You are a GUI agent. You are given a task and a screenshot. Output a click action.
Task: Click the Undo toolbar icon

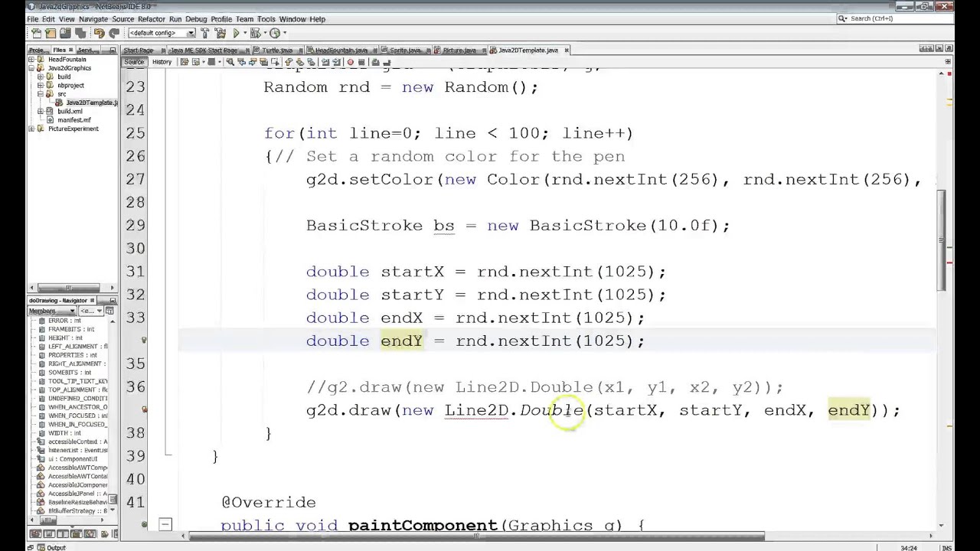(99, 33)
